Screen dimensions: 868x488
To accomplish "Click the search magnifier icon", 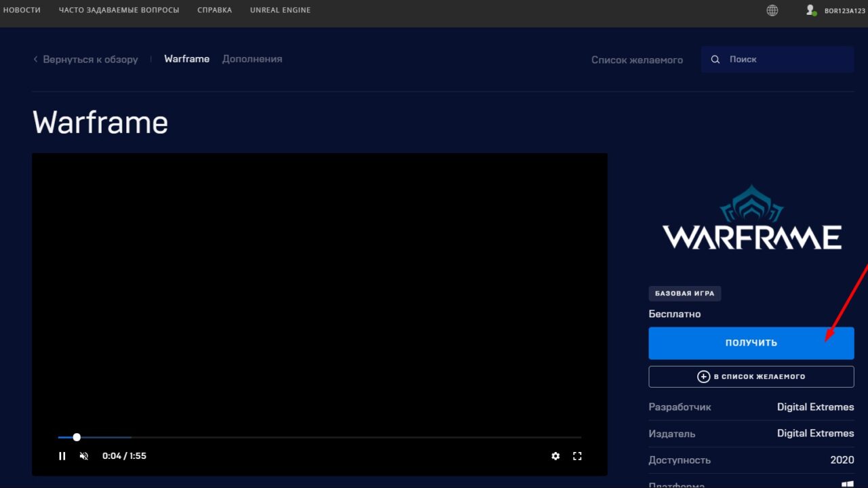I will pos(715,60).
